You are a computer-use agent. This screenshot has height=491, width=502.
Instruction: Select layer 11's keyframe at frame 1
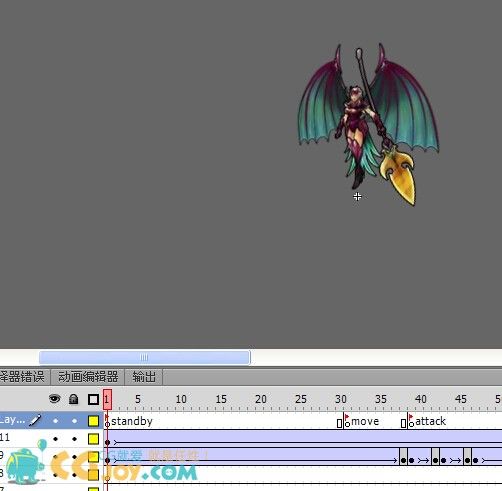(107, 442)
